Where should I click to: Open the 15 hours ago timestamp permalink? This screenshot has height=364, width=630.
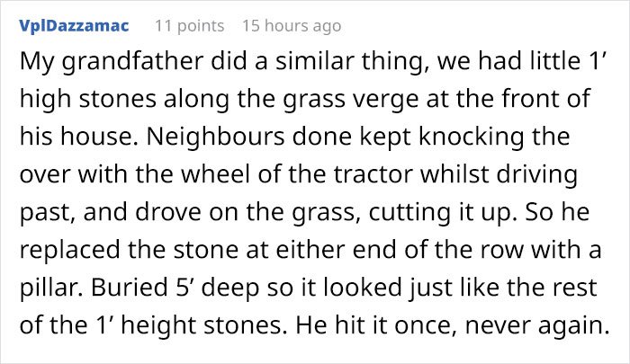pyautogui.click(x=292, y=26)
